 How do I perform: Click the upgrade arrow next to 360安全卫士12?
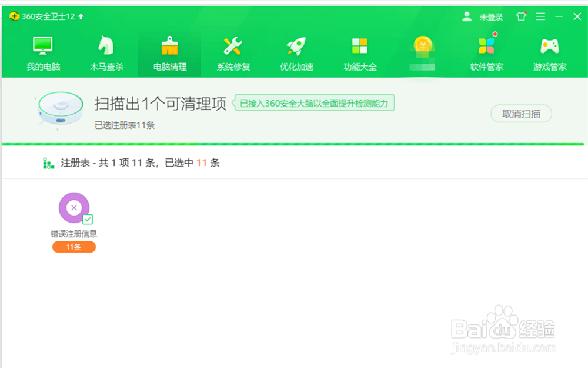[x=81, y=16]
